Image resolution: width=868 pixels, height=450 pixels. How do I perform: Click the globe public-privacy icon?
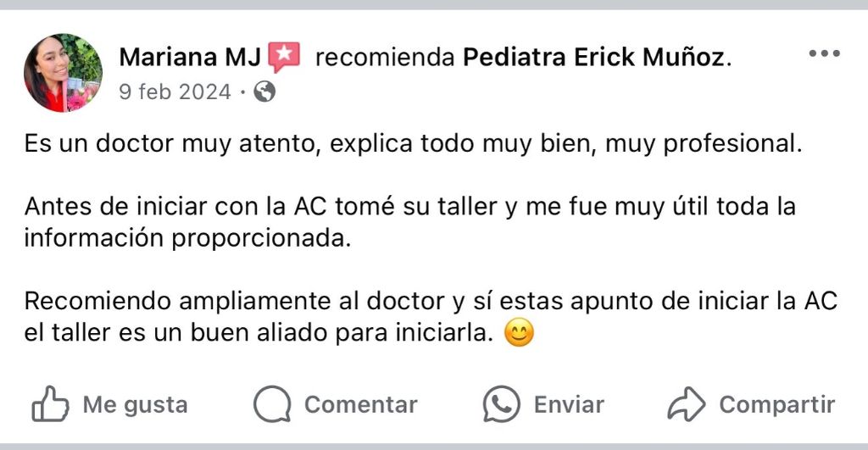pyautogui.click(x=264, y=92)
